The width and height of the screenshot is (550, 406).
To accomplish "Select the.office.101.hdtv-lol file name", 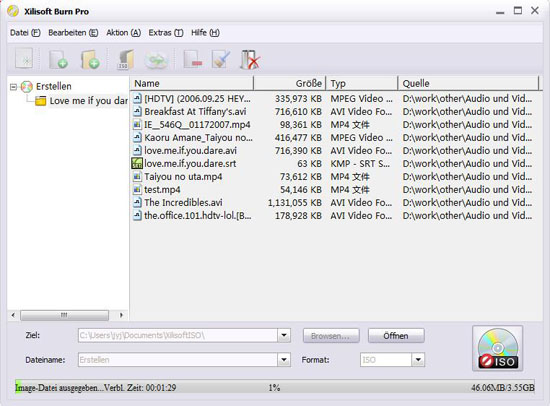I will [198, 215].
